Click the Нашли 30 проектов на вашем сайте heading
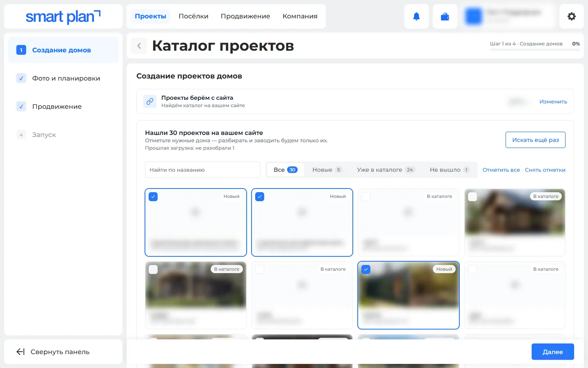The width and height of the screenshot is (588, 368). pyautogui.click(x=204, y=133)
